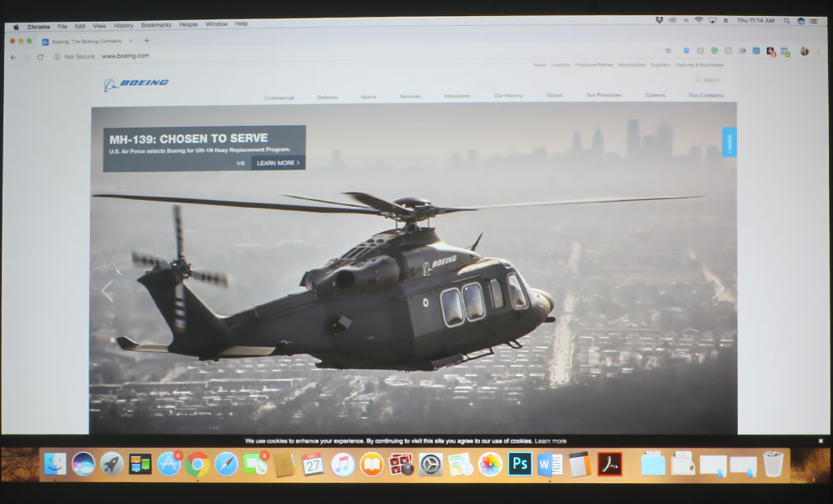The width and height of the screenshot is (833, 504).
Task: Open the Help menu
Action: tap(241, 24)
